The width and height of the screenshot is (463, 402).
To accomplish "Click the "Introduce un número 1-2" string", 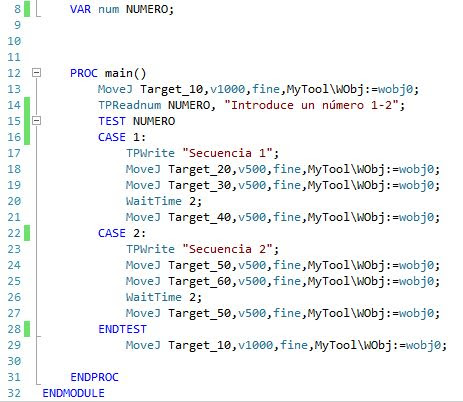I will [x=311, y=105].
